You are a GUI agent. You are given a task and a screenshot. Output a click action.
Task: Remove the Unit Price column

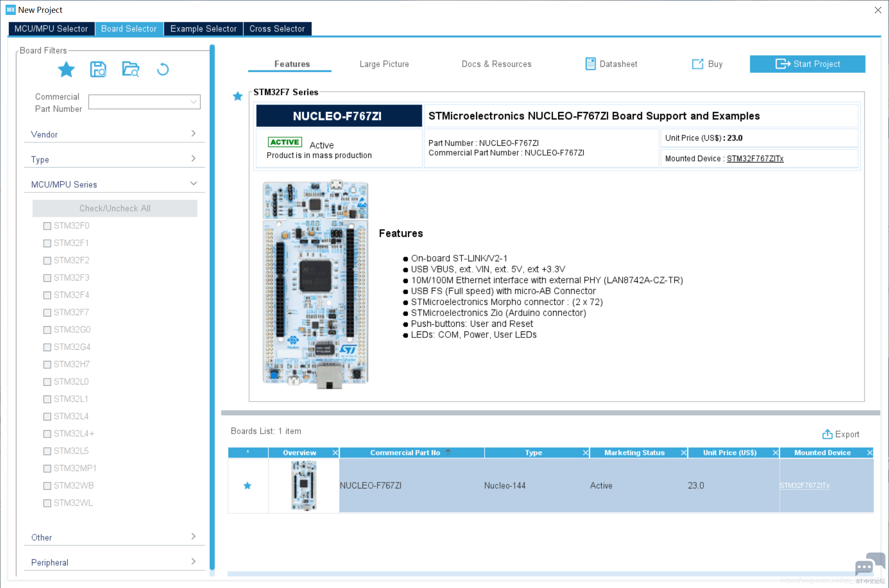[775, 452]
